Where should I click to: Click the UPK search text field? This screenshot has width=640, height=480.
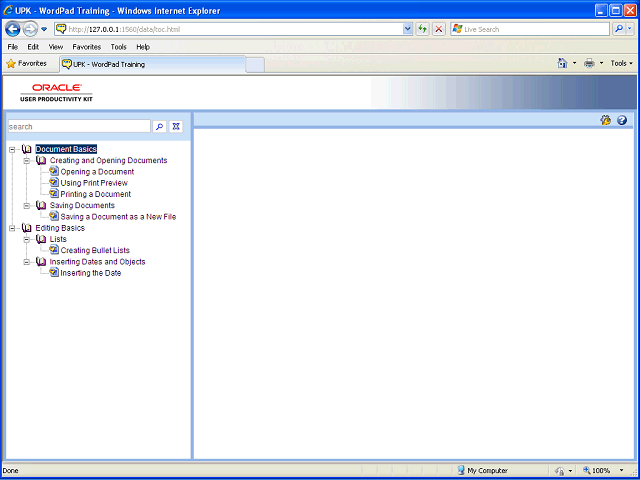(x=79, y=127)
